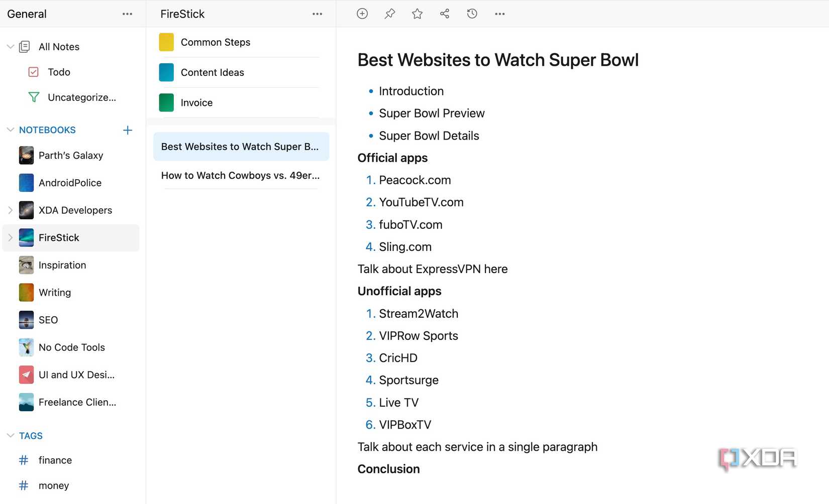
Task: Expand the FireStick notebook chevron
Action: [x=10, y=238]
